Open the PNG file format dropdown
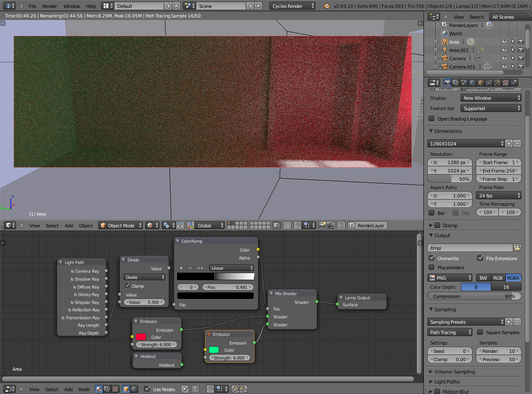 [450, 278]
